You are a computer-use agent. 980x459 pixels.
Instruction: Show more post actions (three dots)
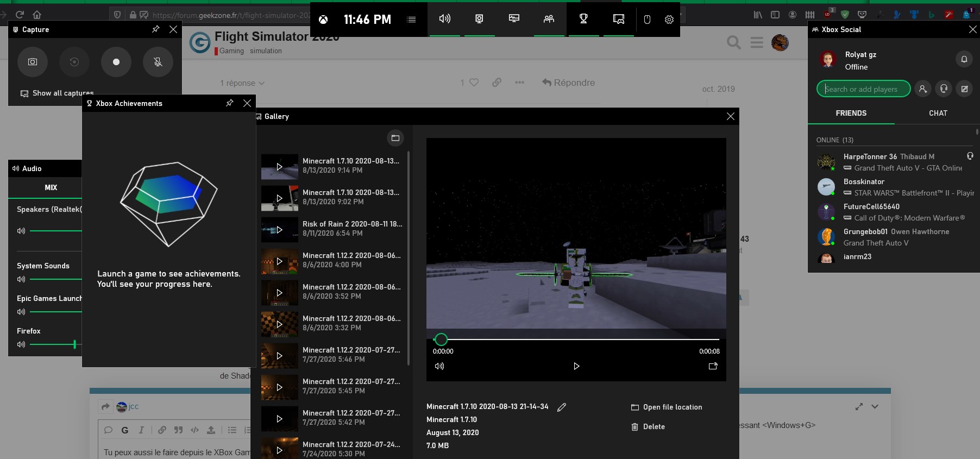(x=520, y=83)
